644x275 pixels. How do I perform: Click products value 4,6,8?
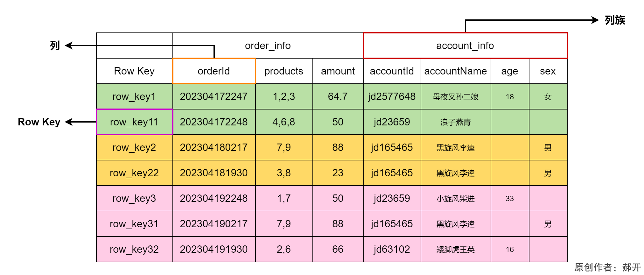[284, 122]
